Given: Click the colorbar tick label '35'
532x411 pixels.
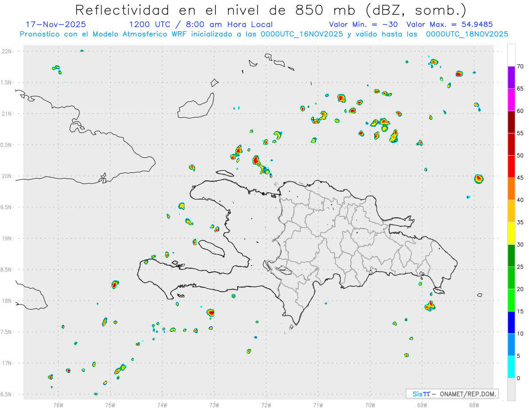Looking at the screenshot, I should pyautogui.click(x=520, y=222).
